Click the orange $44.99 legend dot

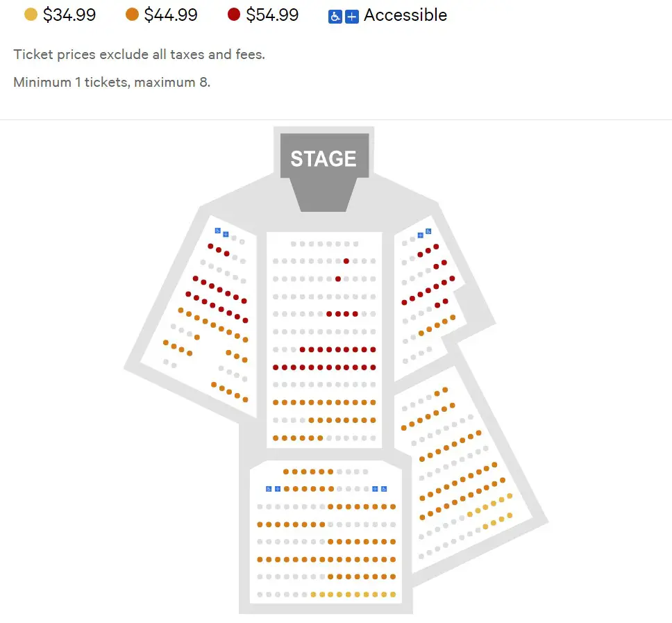(x=132, y=15)
